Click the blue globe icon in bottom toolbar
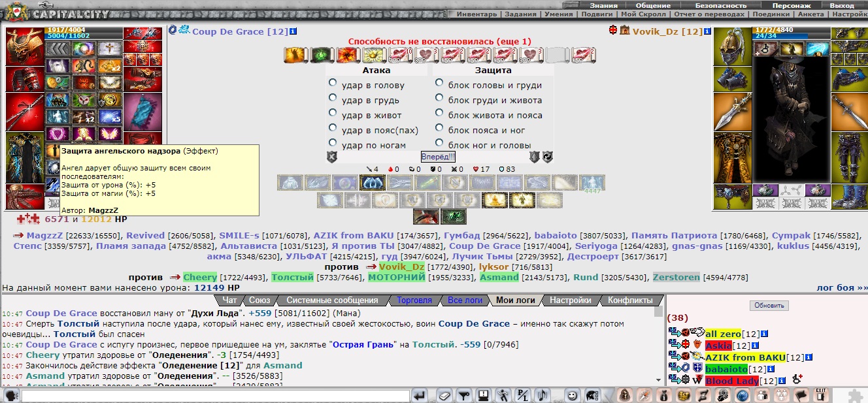 743,395
